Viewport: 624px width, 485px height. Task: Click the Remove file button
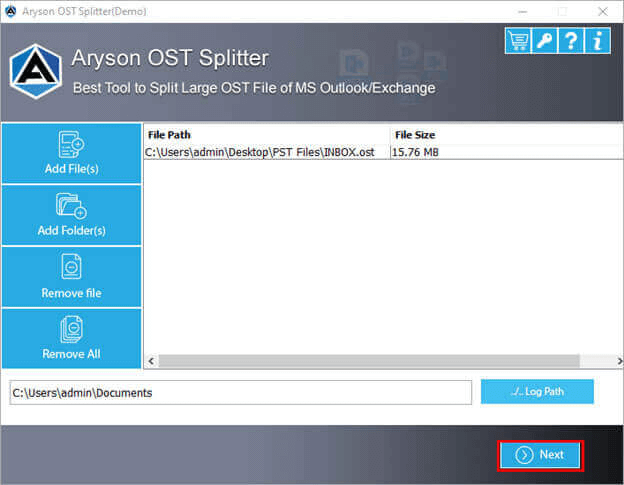pyautogui.click(x=72, y=277)
